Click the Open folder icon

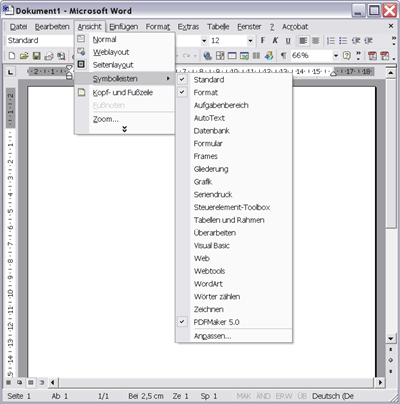coord(24,56)
